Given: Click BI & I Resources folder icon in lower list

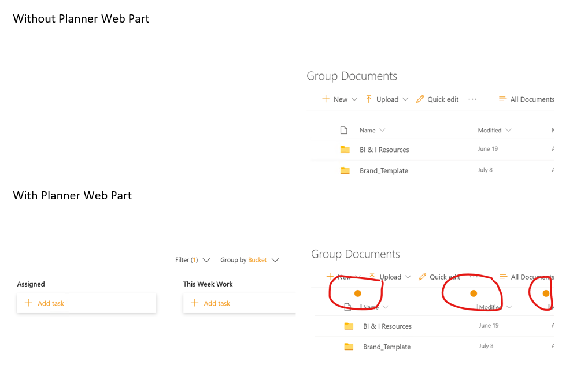Looking at the screenshot, I should click(349, 326).
